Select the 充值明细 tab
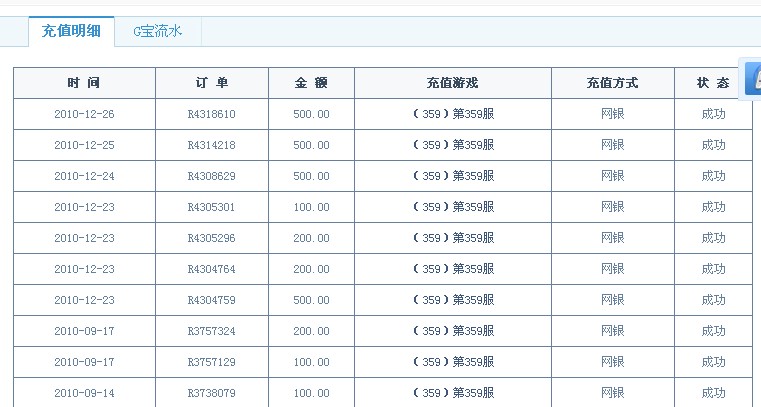The height and width of the screenshot is (407, 761). click(71, 32)
